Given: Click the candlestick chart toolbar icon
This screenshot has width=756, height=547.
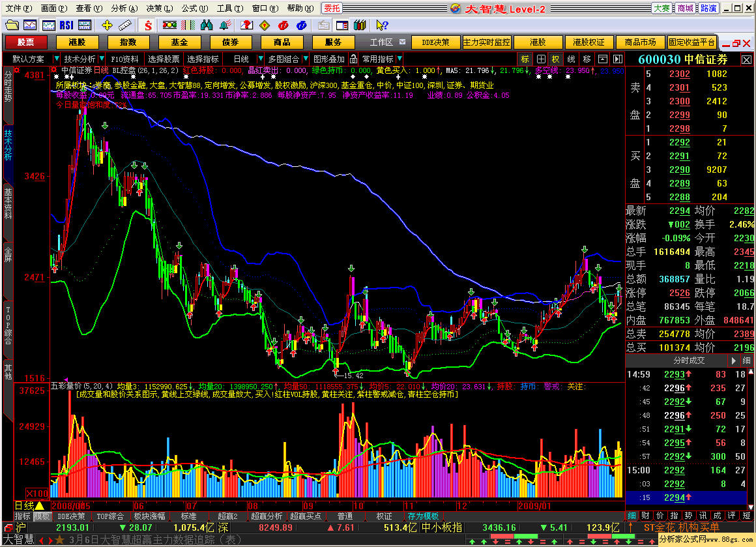Looking at the screenshot, I should [x=49, y=25].
